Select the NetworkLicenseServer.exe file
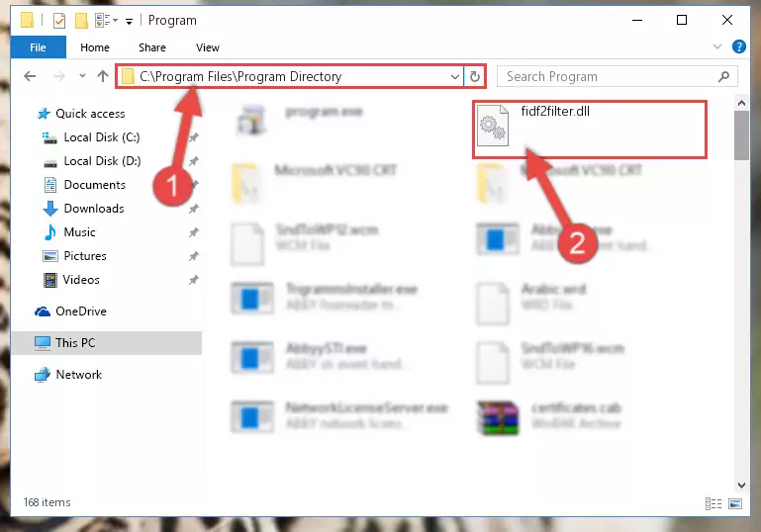Viewport: 761px width, 532px height. point(366,407)
